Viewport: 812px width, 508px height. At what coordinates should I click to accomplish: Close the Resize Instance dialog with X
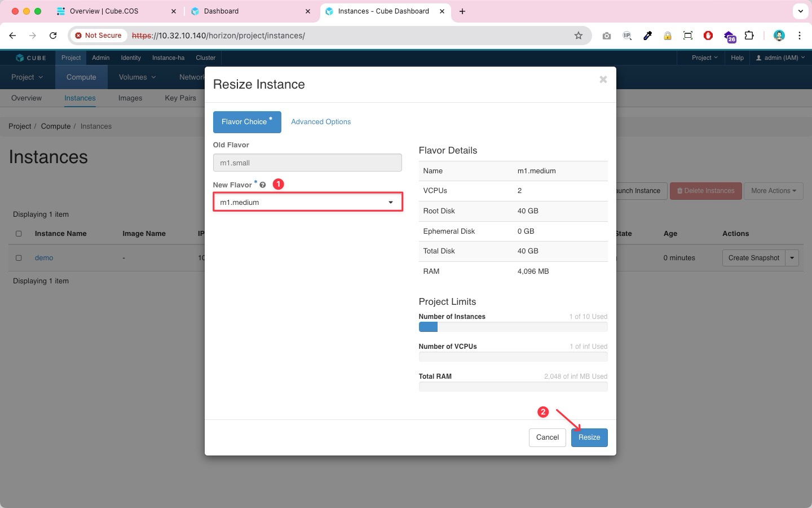pos(603,80)
